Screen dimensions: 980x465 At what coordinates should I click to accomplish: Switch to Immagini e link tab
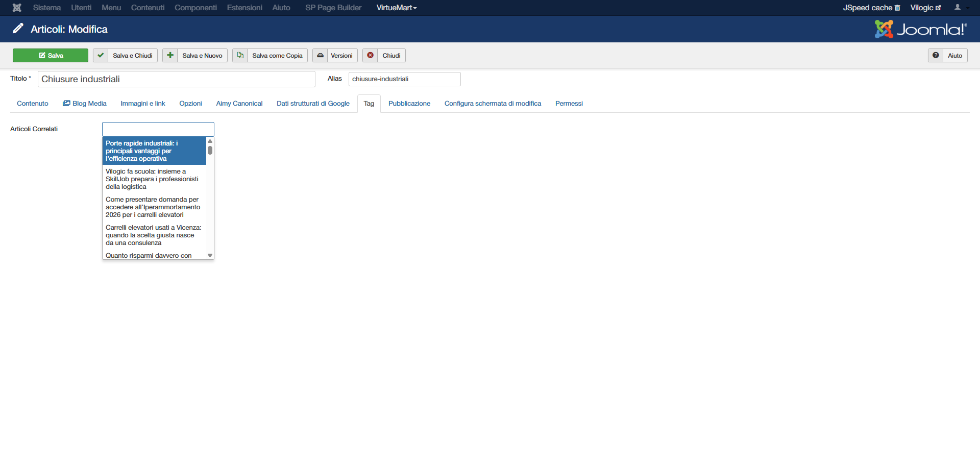coord(143,104)
